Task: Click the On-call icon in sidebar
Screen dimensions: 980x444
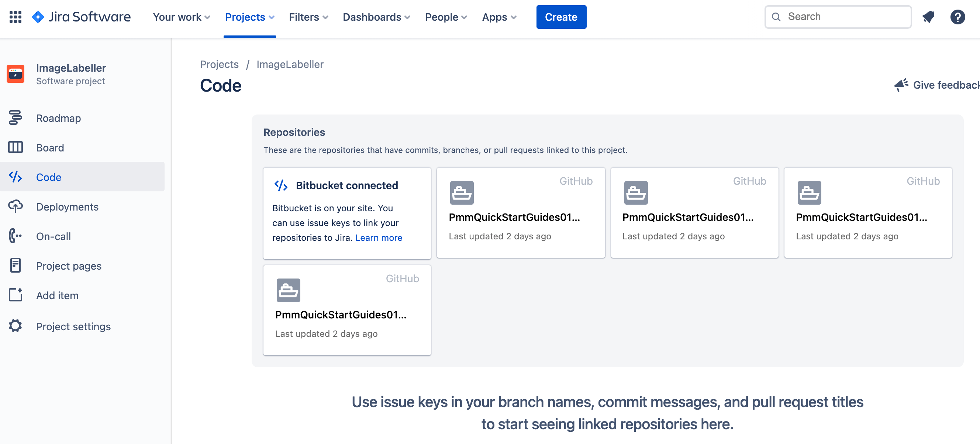Action: [15, 236]
